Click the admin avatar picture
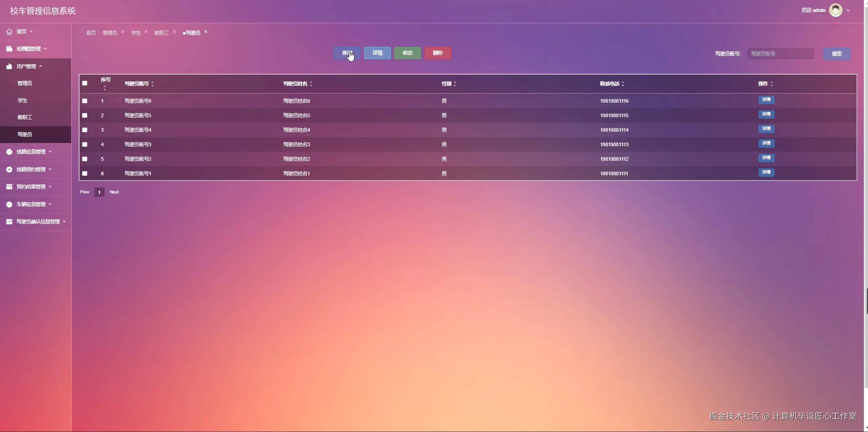868x432 pixels. 835,10
